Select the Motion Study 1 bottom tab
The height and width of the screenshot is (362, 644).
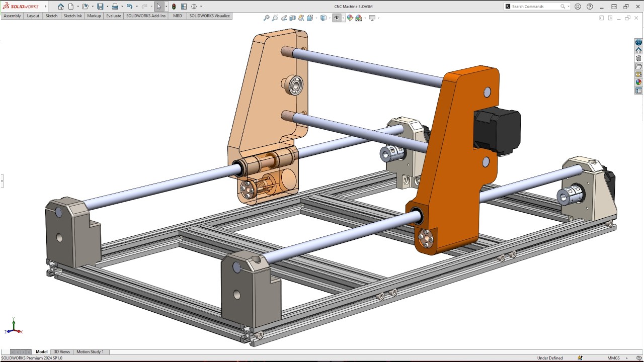coord(90,352)
